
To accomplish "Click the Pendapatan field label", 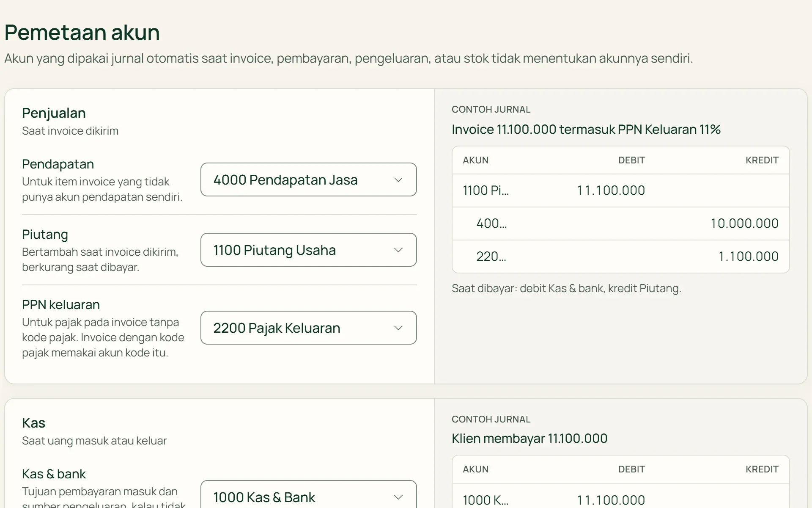I will pyautogui.click(x=58, y=164).
